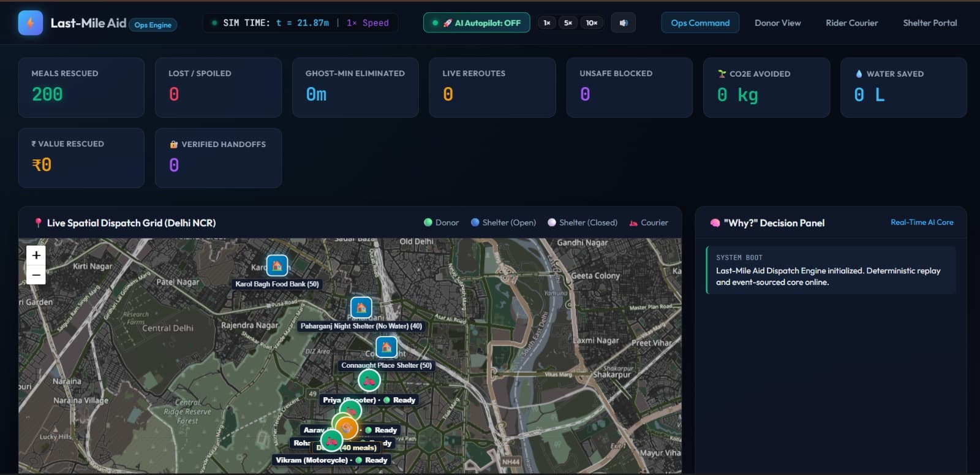Click the green Donor legend dot
The width and height of the screenshot is (980, 475).
(x=428, y=222)
